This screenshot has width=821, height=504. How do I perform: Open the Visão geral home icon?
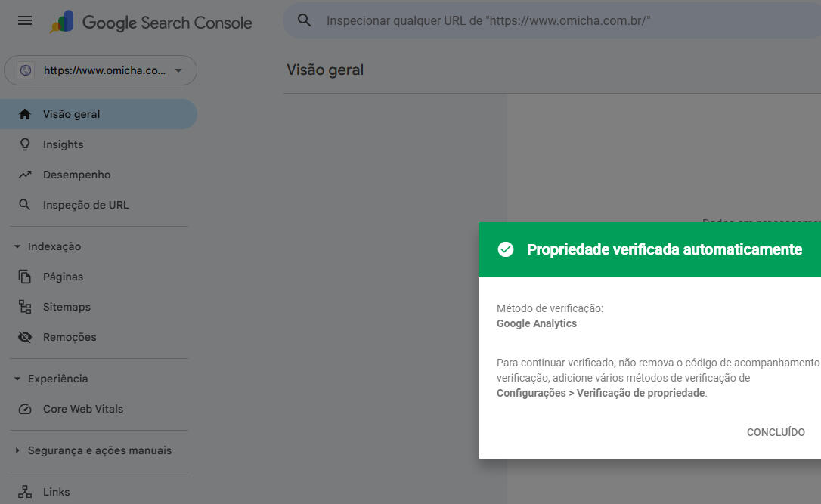26,114
